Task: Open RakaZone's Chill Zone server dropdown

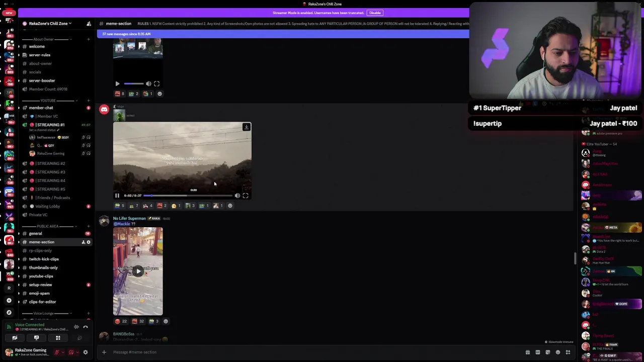Action: click(50, 24)
